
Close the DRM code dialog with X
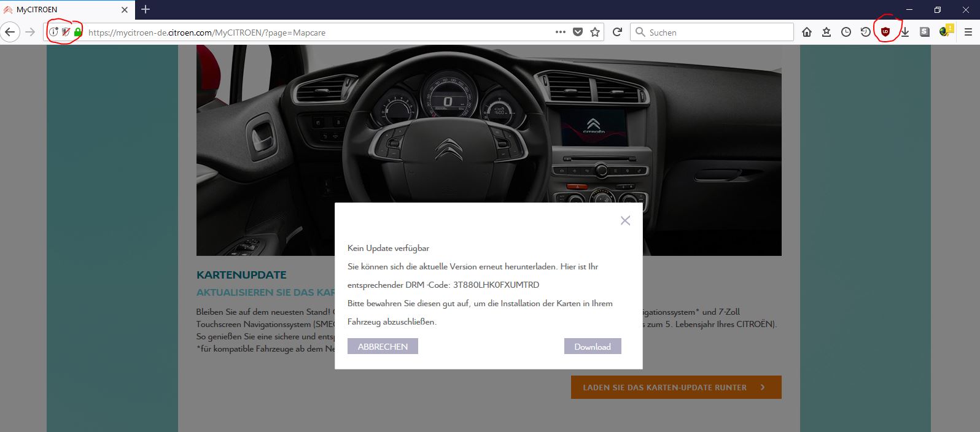point(625,220)
